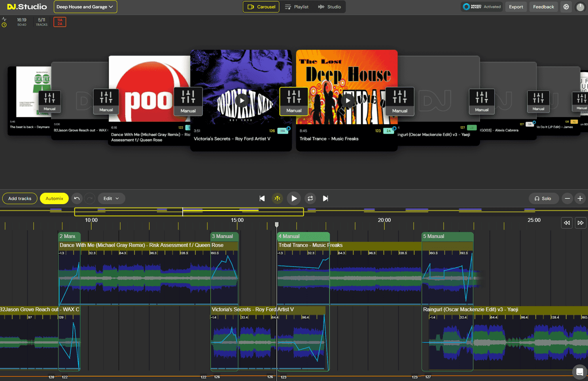Toggle Solo headphone mode

pos(543,198)
